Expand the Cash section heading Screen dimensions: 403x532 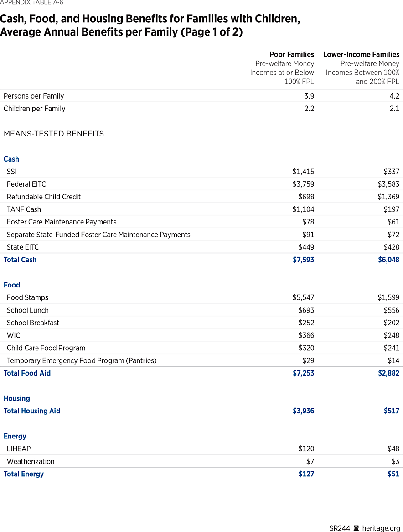point(11,159)
